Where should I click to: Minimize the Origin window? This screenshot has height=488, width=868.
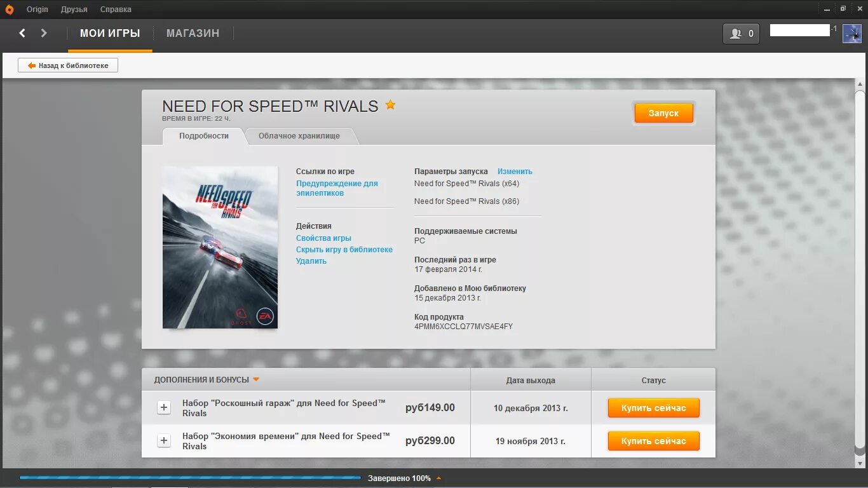click(x=827, y=9)
